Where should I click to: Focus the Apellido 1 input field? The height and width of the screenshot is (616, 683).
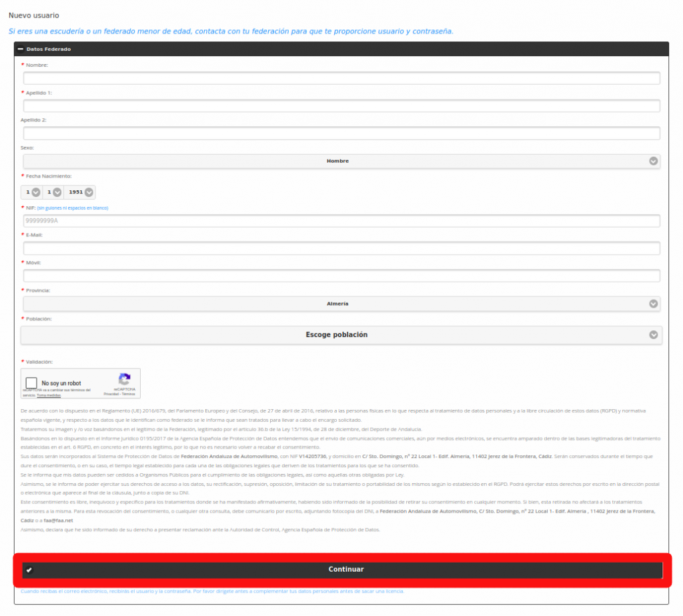[341, 106]
